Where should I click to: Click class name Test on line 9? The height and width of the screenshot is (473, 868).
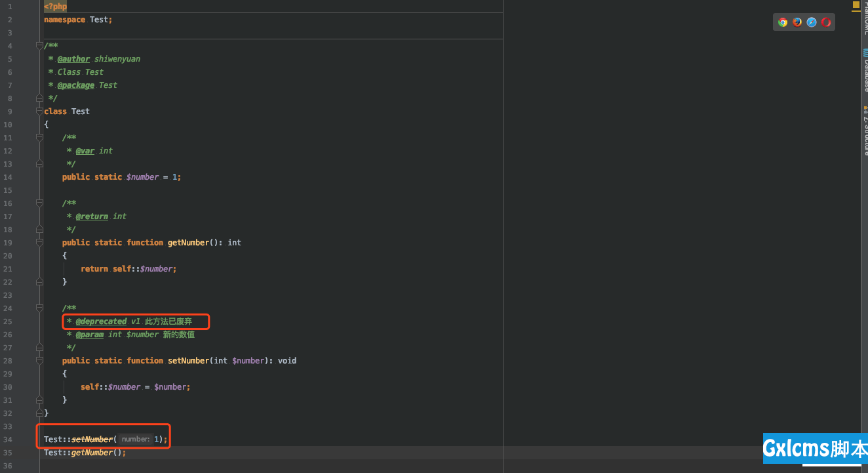point(81,112)
